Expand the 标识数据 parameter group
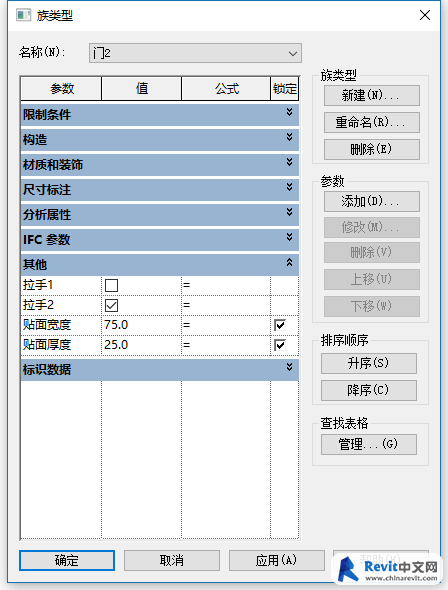The image size is (448, 590). [289, 367]
